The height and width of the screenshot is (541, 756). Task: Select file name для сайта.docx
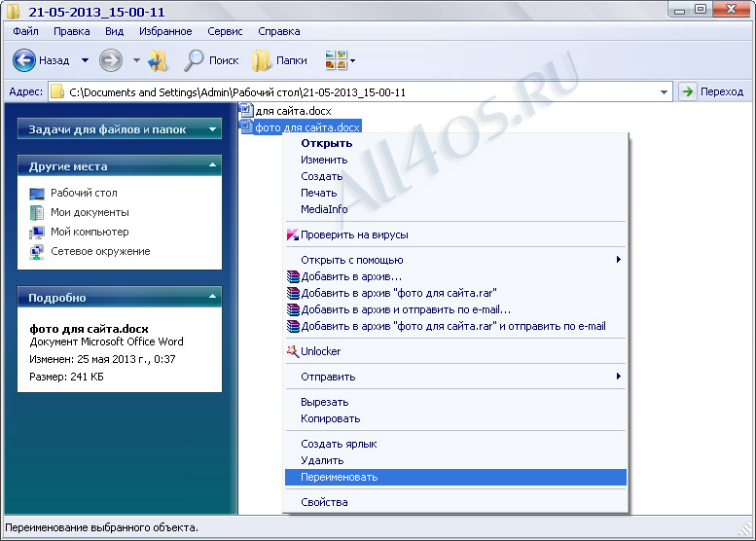293,111
